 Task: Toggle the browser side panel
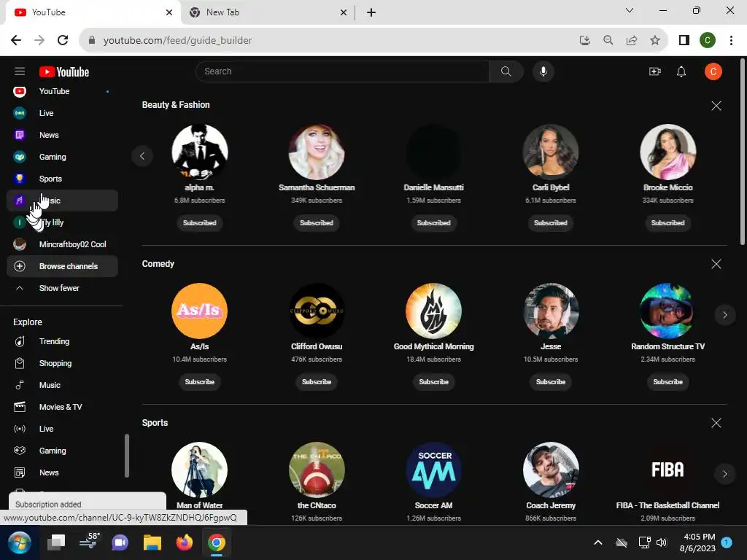point(684,41)
